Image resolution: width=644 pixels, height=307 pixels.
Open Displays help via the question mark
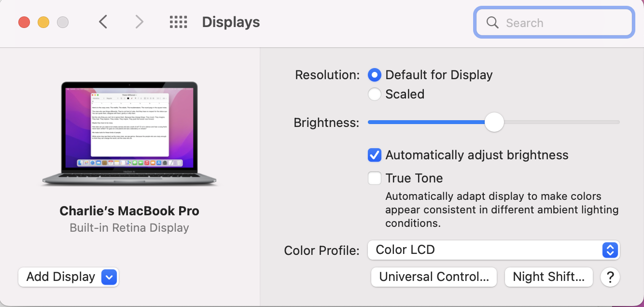tap(610, 277)
